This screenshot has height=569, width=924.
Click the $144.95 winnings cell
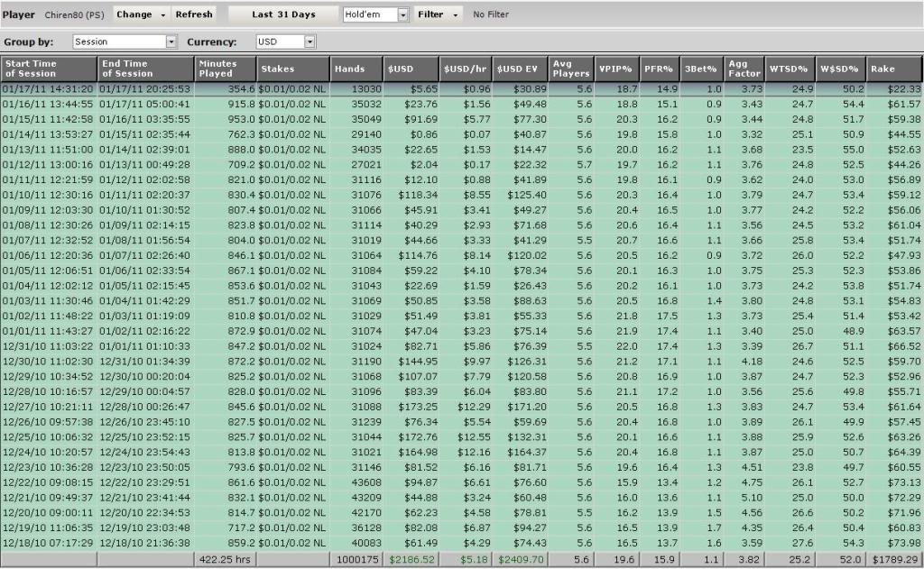click(x=411, y=362)
